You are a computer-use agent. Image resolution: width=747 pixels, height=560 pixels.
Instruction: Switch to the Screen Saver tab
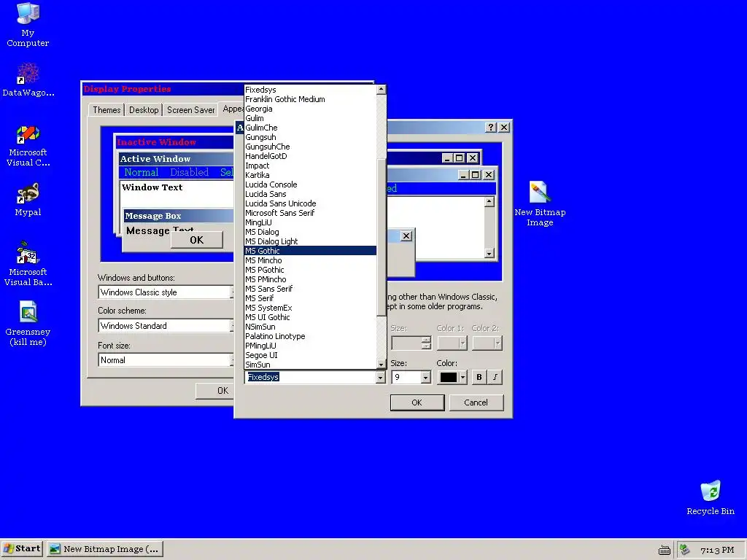(190, 110)
